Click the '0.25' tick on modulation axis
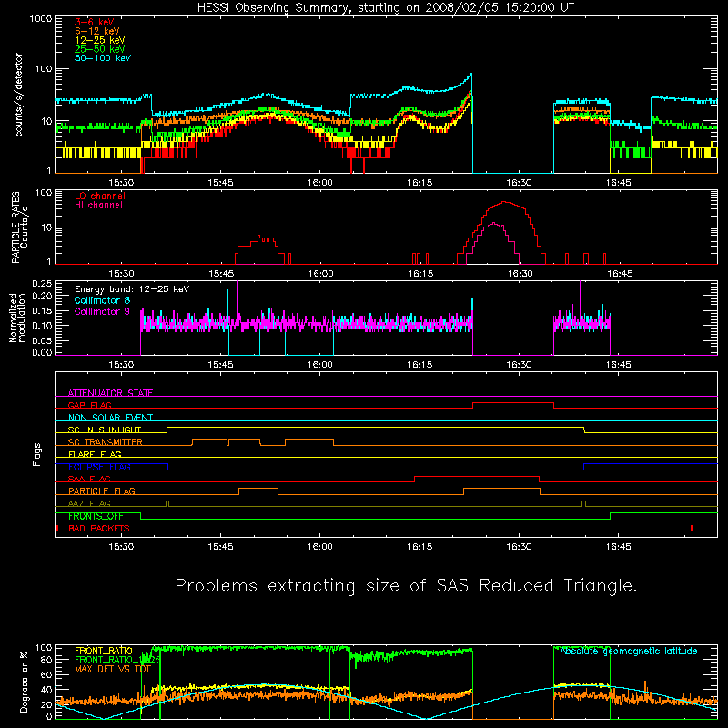Screen dimensions: 728x728 [x=42, y=284]
